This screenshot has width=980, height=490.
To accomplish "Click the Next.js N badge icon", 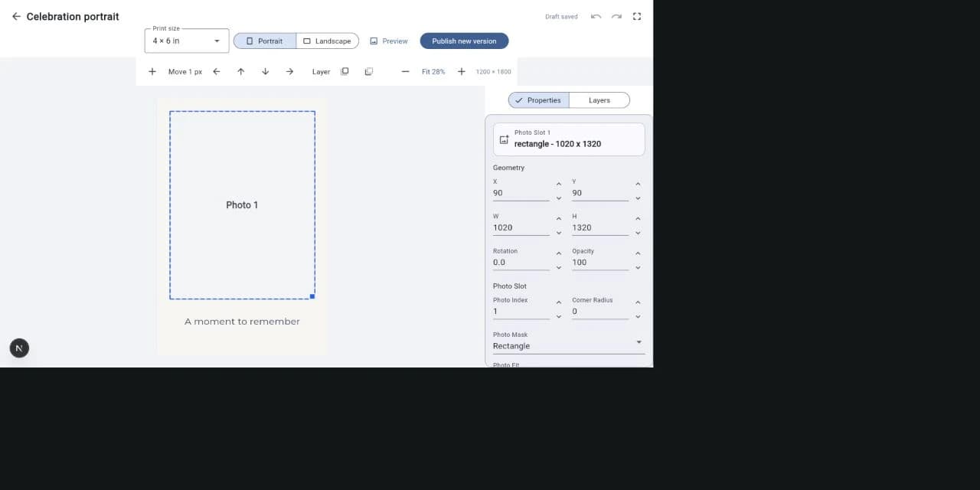I will point(19,348).
